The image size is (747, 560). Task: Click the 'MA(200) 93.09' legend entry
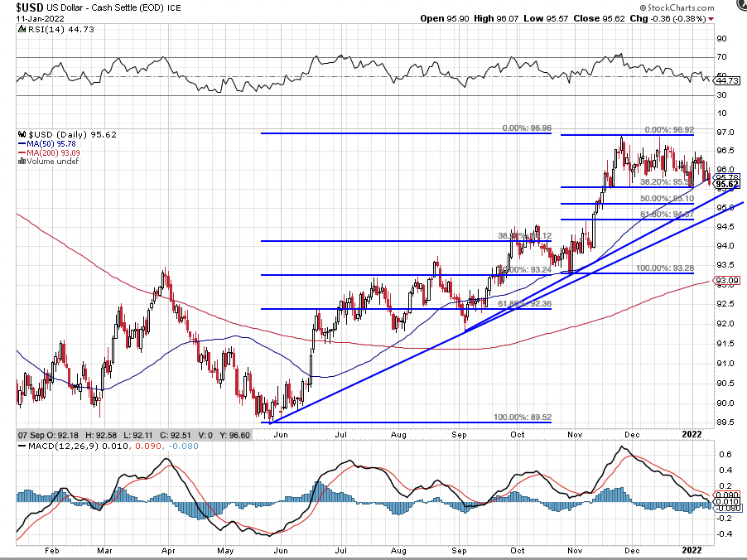[53, 152]
